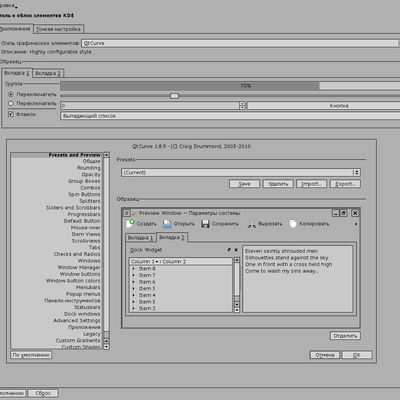This screenshot has height=400, width=400.
Task: Open toolbar overflow arrow in preview window
Action: point(356,224)
